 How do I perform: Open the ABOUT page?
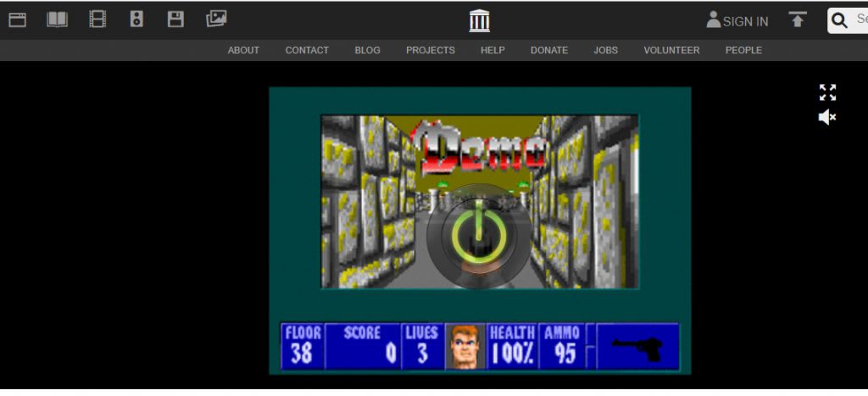click(243, 50)
